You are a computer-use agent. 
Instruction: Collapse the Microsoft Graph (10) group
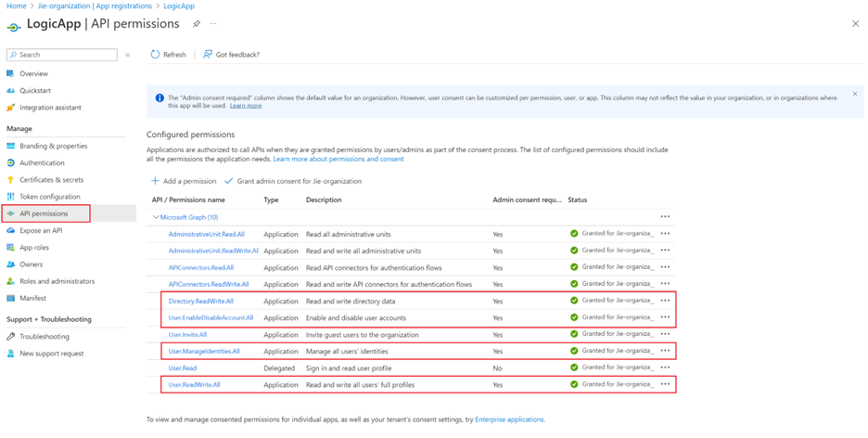coord(156,217)
